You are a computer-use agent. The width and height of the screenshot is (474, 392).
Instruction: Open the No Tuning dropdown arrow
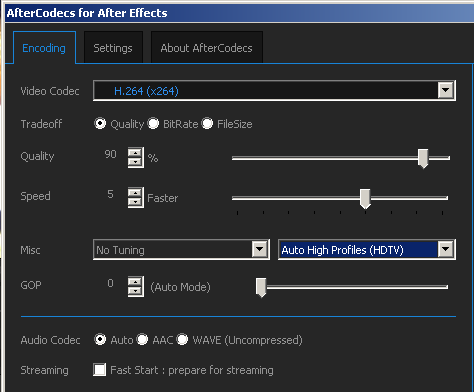coord(260,249)
